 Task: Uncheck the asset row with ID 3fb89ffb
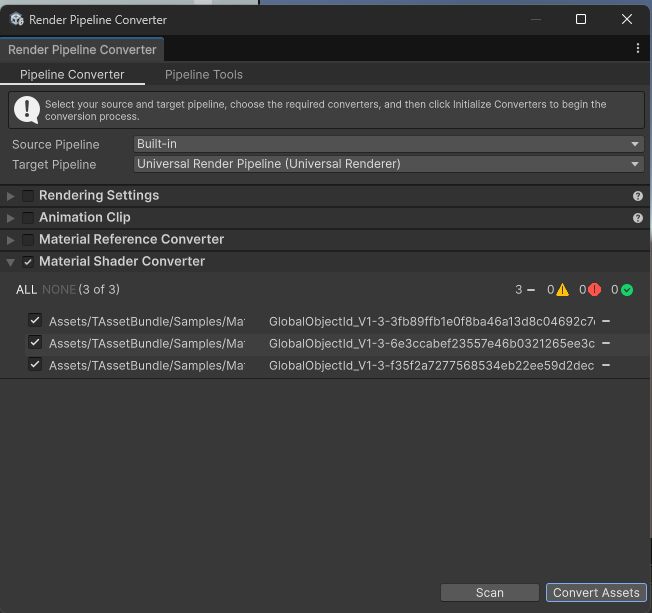(35, 321)
